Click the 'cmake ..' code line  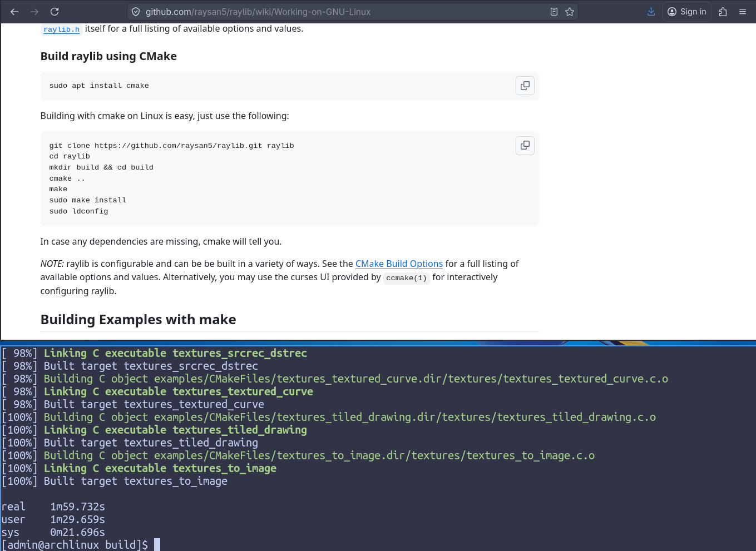click(x=67, y=178)
